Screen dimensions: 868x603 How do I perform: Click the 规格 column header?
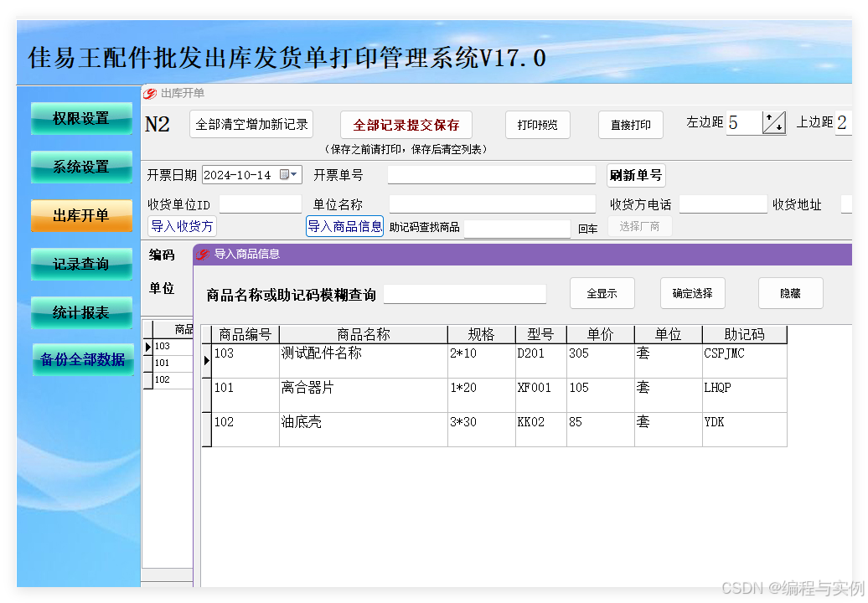point(482,335)
